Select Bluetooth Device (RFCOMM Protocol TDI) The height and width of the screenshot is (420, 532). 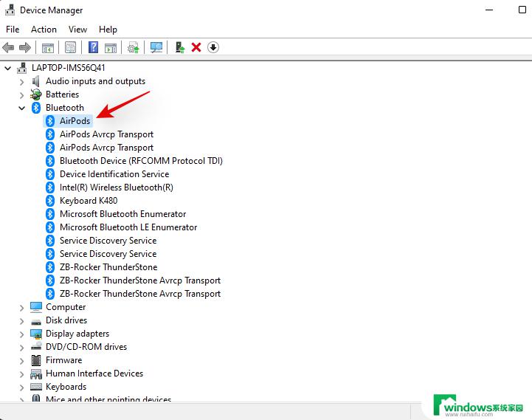(x=141, y=161)
